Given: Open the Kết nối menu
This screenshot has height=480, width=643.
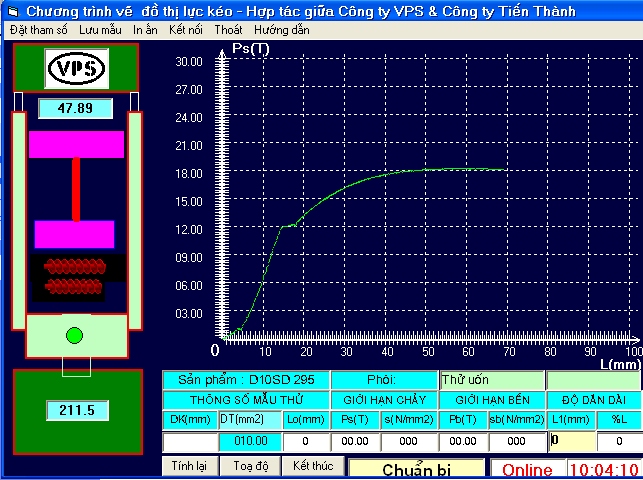Looking at the screenshot, I should 186,30.
